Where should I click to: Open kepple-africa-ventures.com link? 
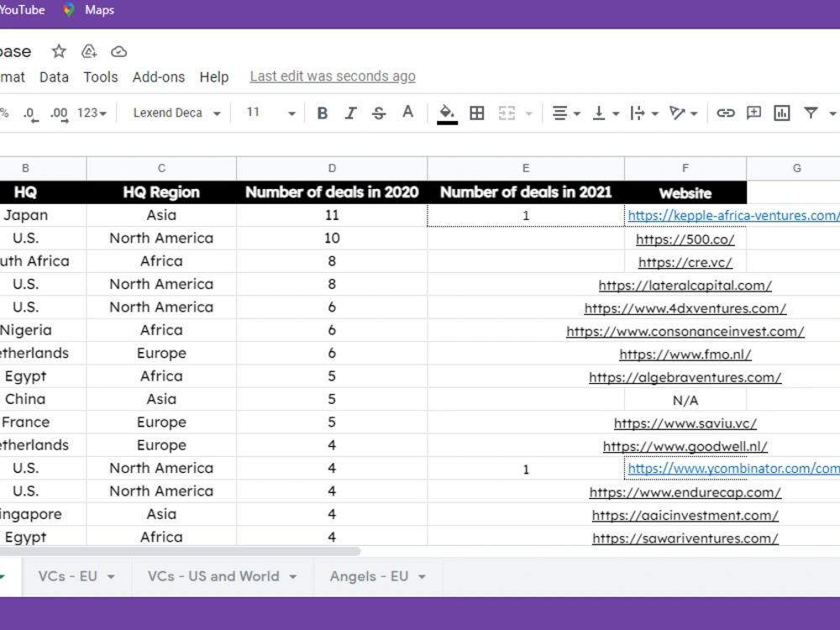tap(733, 215)
